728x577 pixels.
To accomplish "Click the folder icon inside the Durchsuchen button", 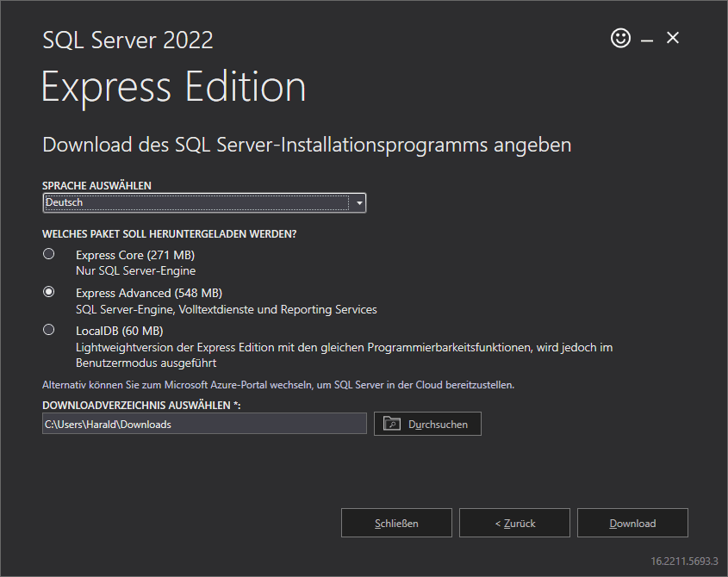I will click(x=390, y=423).
